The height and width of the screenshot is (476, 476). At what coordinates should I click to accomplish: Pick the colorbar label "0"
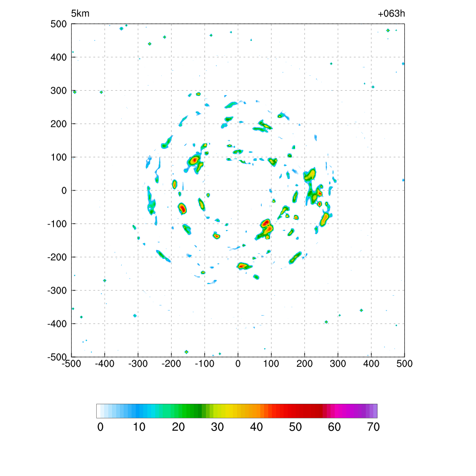click(100, 427)
